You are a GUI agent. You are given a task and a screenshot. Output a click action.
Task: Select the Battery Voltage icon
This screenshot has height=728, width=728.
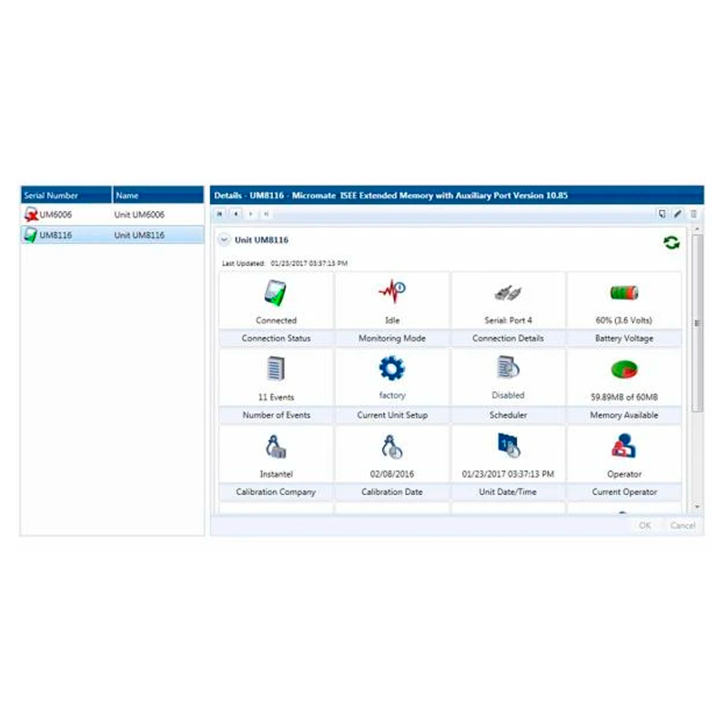pos(624,293)
